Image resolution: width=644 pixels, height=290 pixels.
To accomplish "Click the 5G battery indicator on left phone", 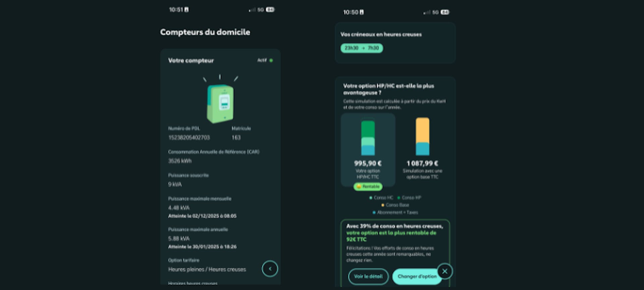I will (270, 10).
